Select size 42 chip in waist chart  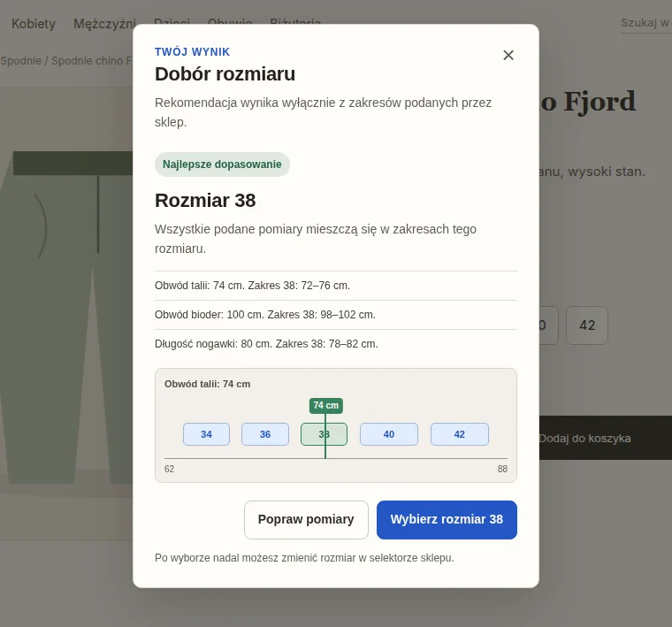pos(460,434)
